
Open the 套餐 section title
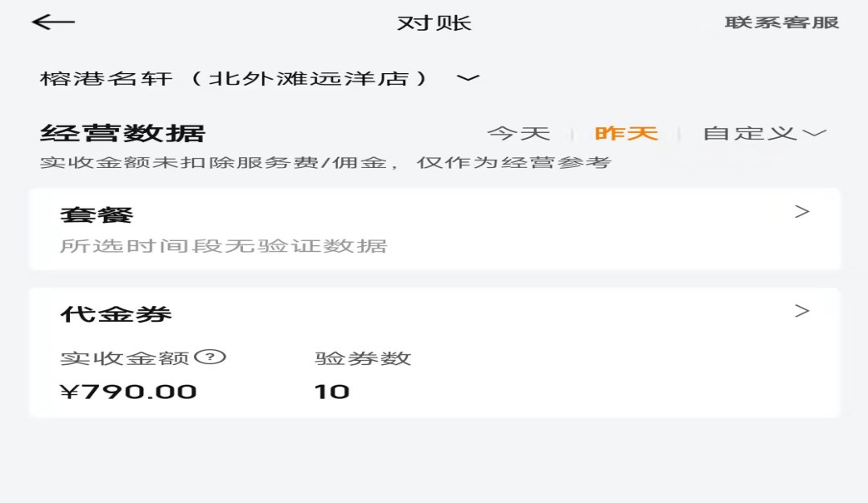click(x=97, y=215)
